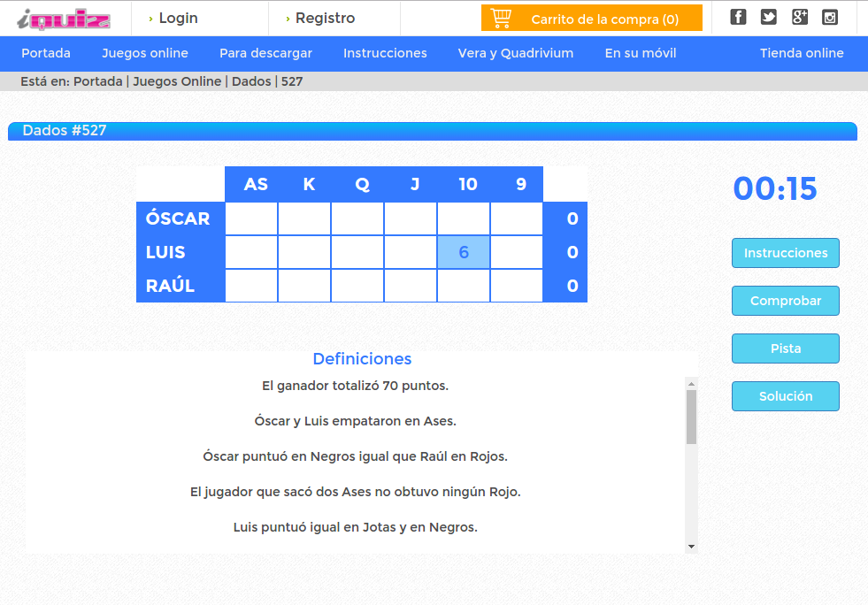Select Óscar's K cell

tap(304, 218)
